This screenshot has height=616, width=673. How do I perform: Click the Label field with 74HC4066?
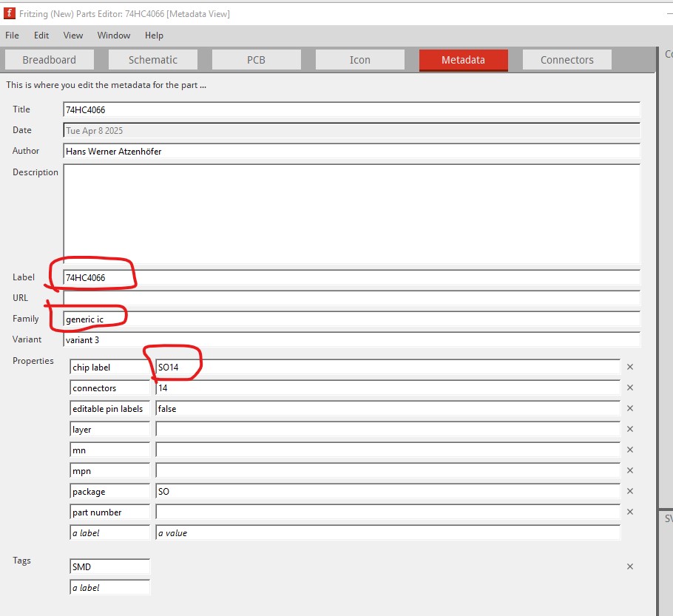(x=351, y=277)
